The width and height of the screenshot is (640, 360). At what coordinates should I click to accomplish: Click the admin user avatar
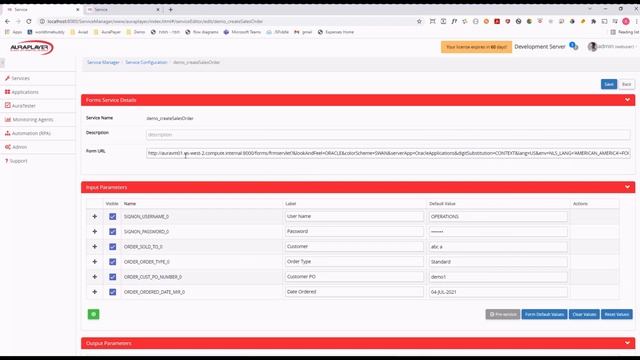(x=592, y=47)
